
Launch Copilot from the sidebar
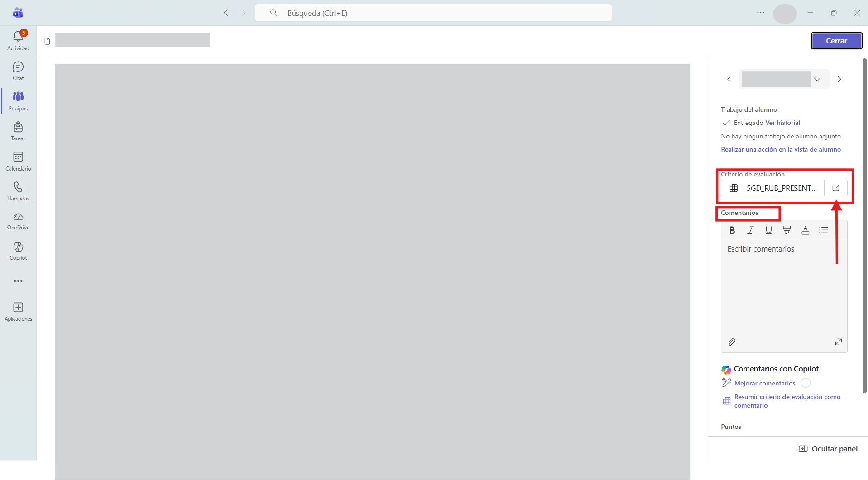coord(18,251)
